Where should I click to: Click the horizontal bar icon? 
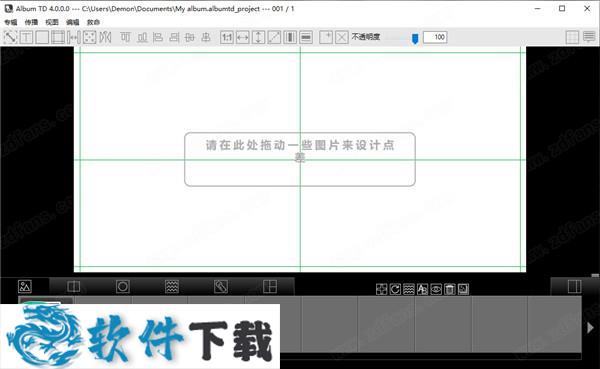306,37
